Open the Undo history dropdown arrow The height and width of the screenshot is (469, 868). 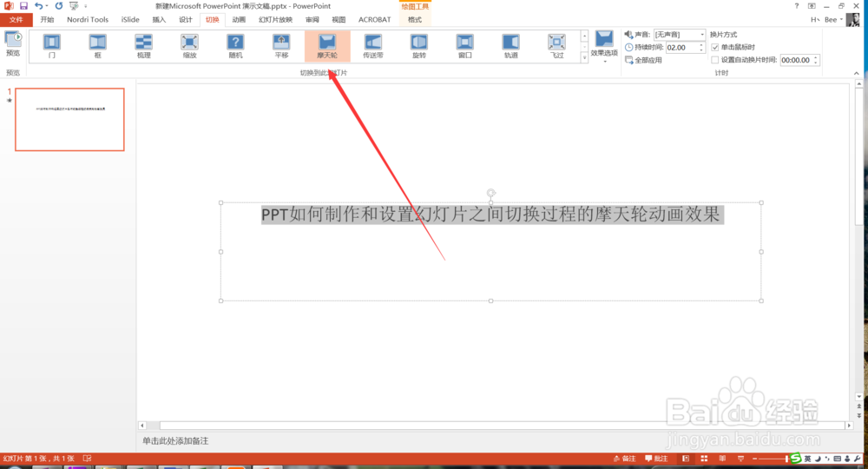point(47,5)
